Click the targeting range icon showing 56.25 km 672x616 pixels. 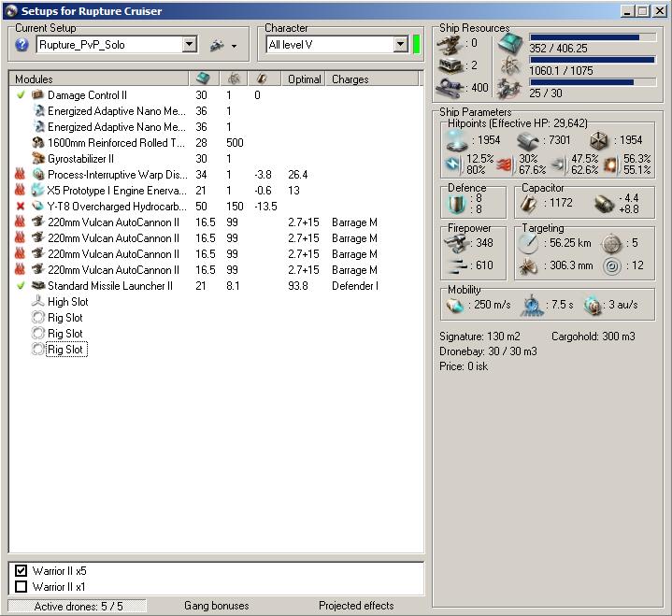528,243
